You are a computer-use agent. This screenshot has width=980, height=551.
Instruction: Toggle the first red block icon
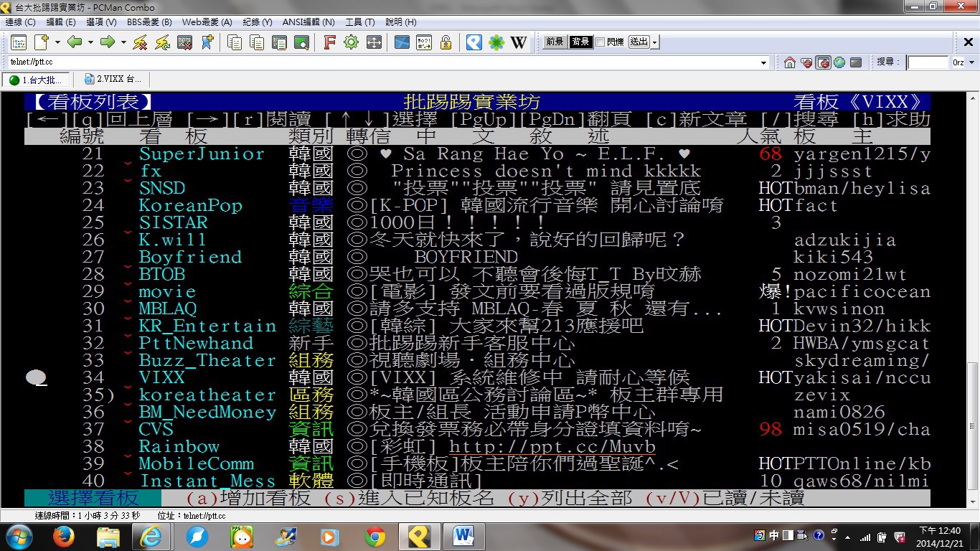pos(806,62)
